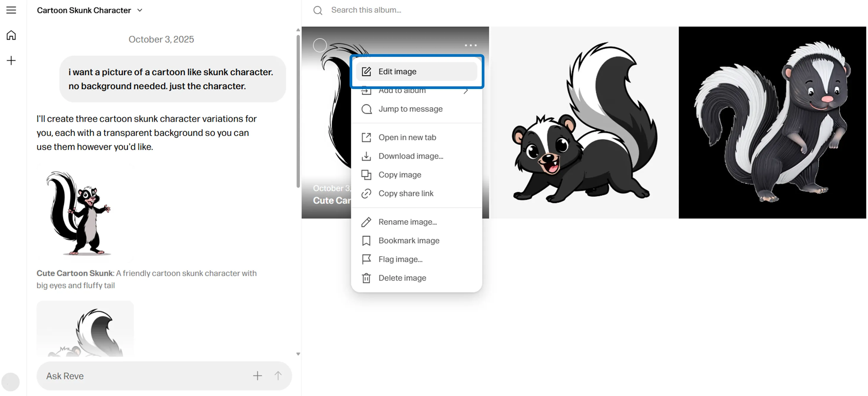Open the hamburger menu in sidebar
Image resolution: width=868 pixels, height=396 pixels.
[11, 10]
